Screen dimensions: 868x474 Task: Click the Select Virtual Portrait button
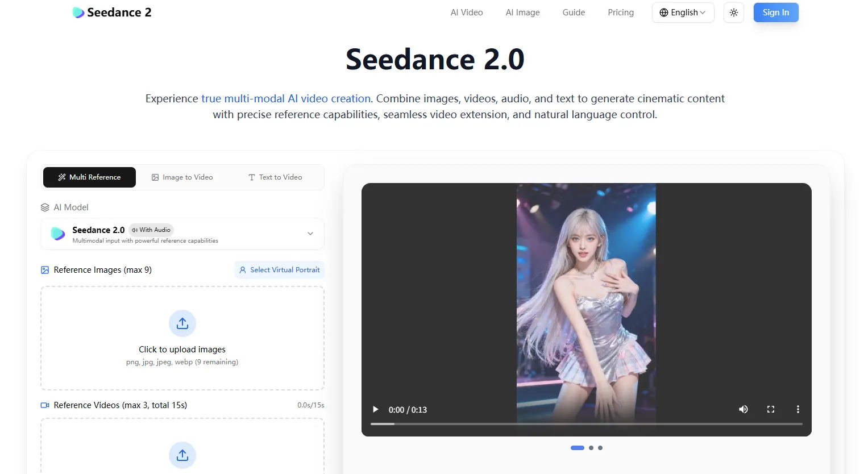click(x=279, y=270)
